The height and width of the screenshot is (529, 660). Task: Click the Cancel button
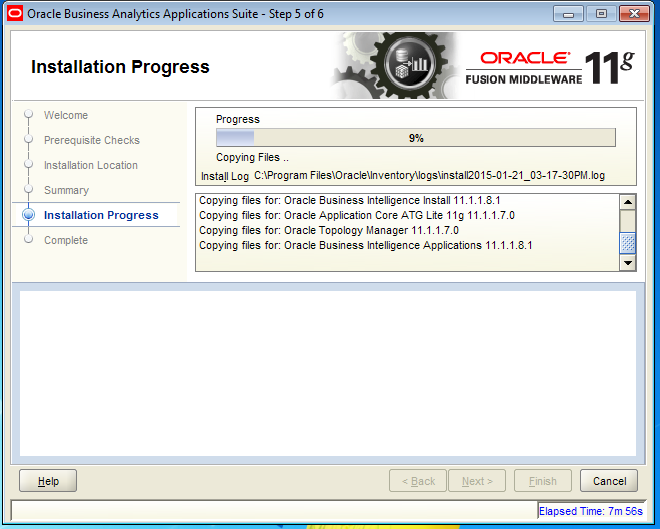coord(609,481)
